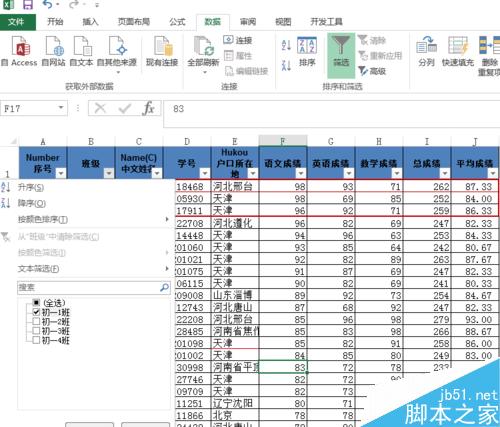This screenshot has height=427, width=500.
Task: Switch to the 审阅 (Review) tab
Action: pos(248,22)
